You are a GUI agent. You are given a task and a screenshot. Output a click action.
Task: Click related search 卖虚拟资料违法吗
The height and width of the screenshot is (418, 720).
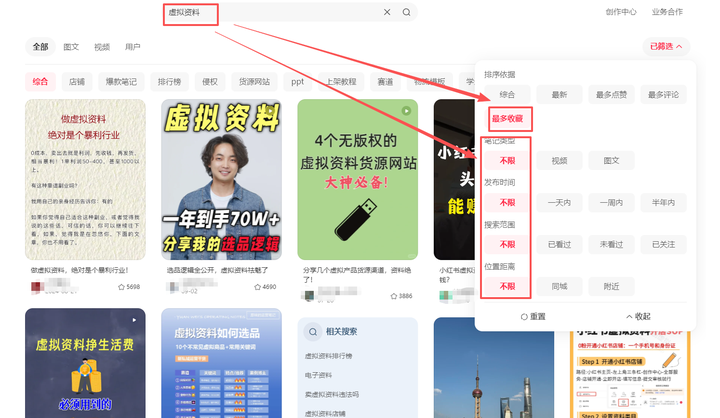click(x=332, y=395)
